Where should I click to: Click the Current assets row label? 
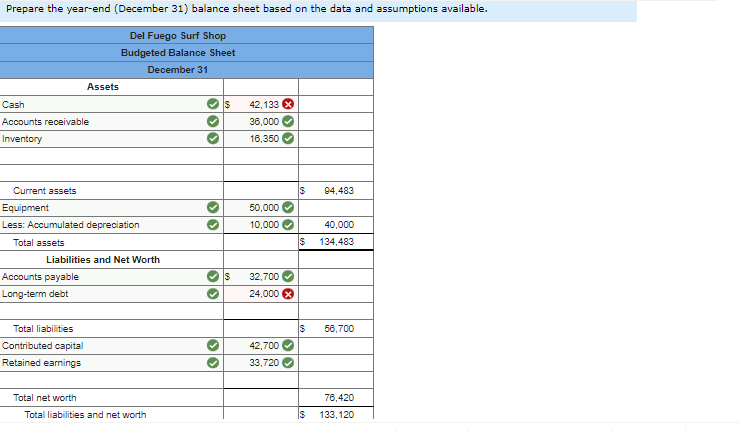(44, 190)
